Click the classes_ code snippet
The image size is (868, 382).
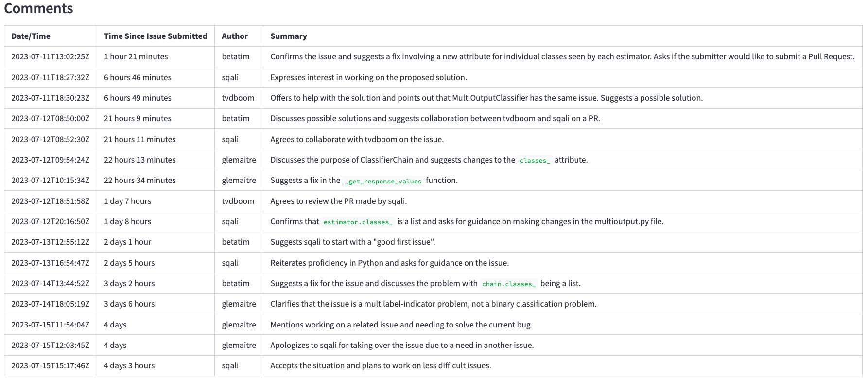tap(535, 160)
